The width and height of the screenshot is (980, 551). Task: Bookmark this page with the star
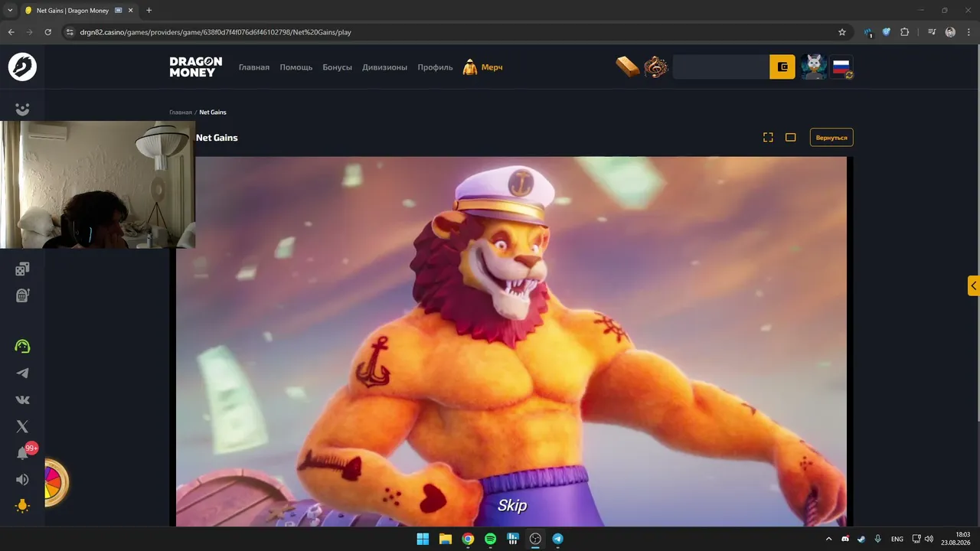(x=842, y=32)
